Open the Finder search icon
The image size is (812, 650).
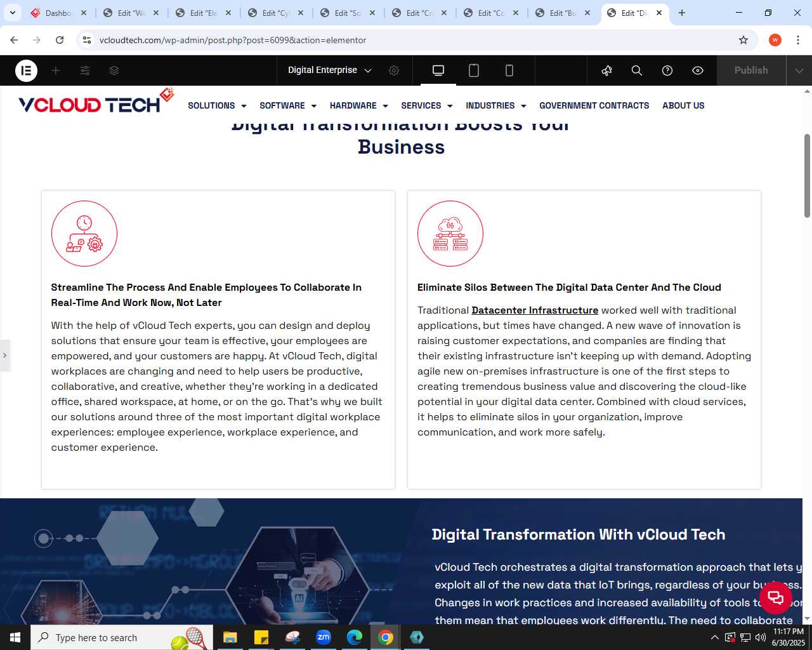click(x=637, y=70)
